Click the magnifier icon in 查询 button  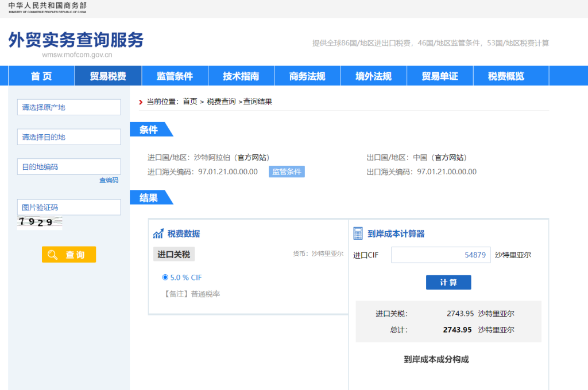52,255
